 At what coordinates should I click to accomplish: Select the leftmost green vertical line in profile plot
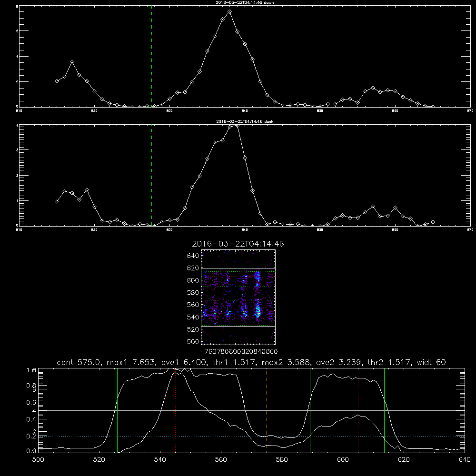click(117, 410)
